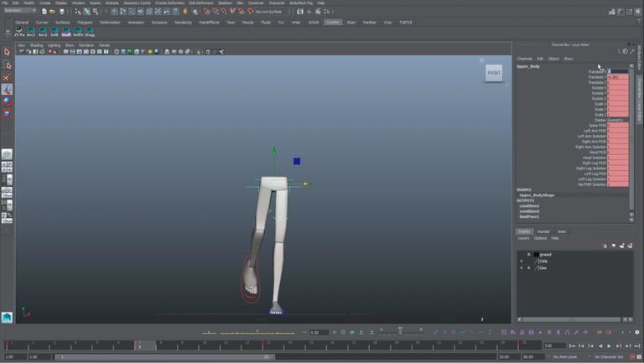Open scene folder icon on status line
The height and width of the screenshot is (363, 644).
tap(53, 12)
